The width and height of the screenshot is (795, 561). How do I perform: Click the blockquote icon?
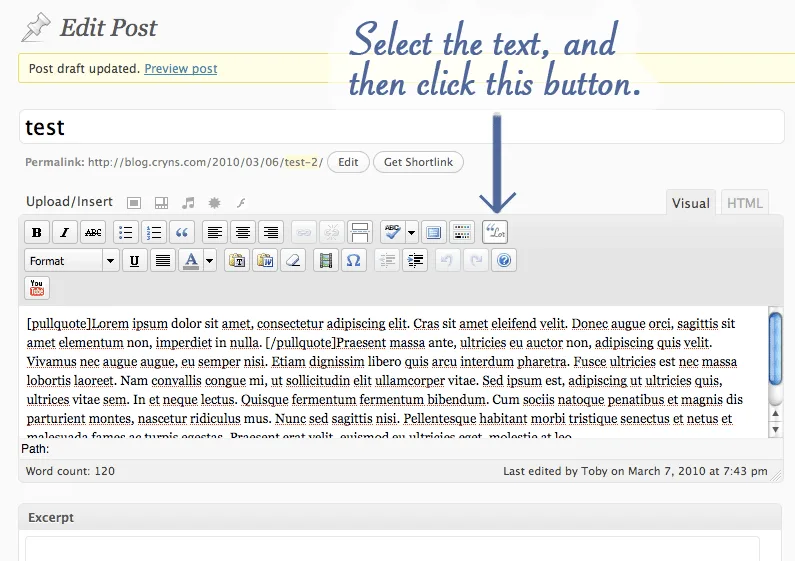[x=182, y=232]
